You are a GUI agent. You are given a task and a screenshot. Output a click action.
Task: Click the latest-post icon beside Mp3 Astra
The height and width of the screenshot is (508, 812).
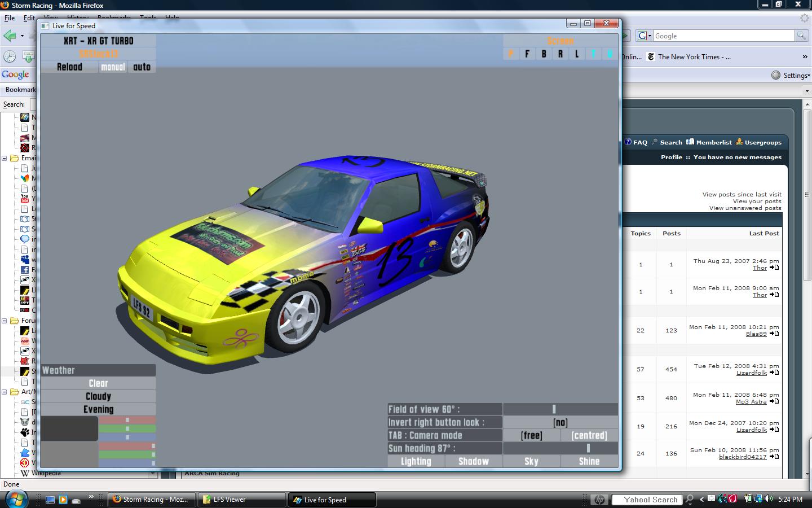pos(774,401)
